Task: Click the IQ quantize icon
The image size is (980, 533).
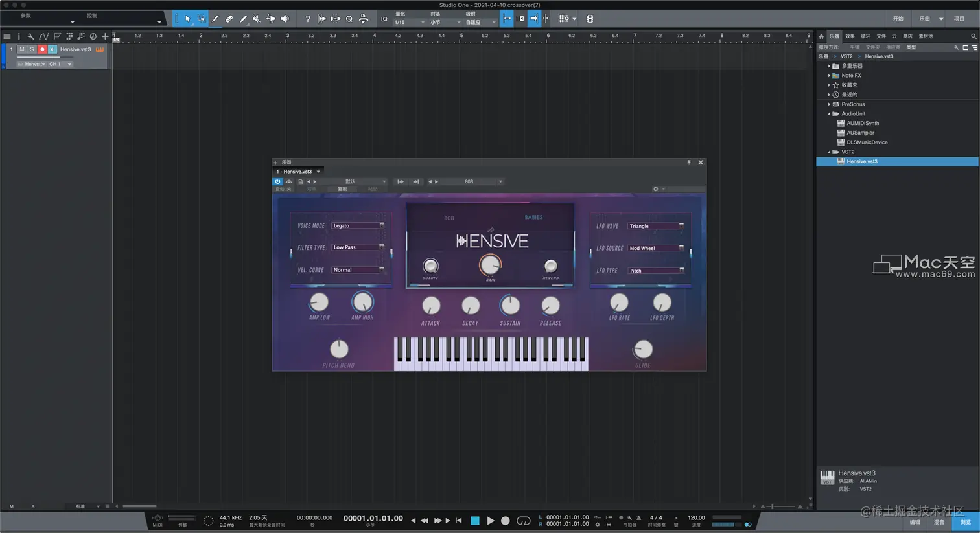Action: [384, 19]
